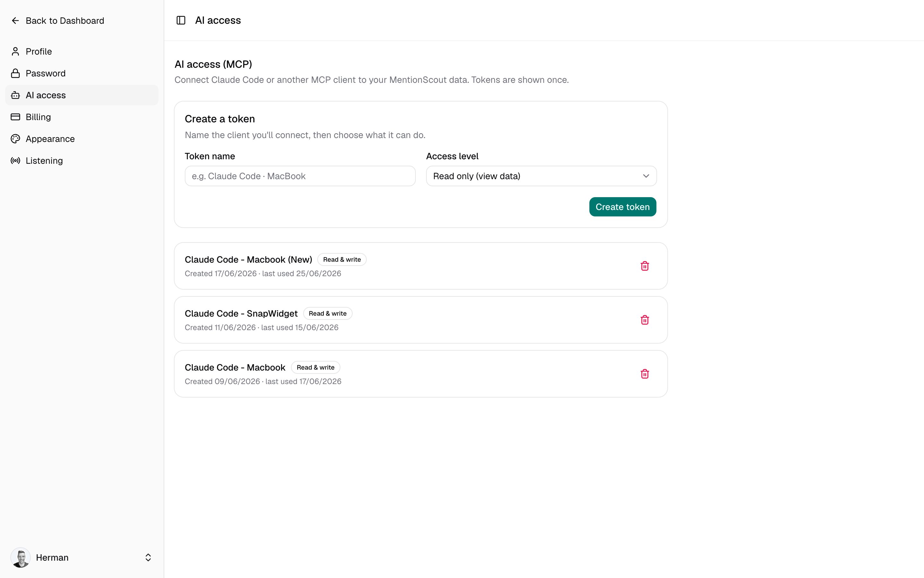The height and width of the screenshot is (578, 924).
Task: Delete the Claude Code - Macbook token created 09/06/2026
Action: pos(645,374)
